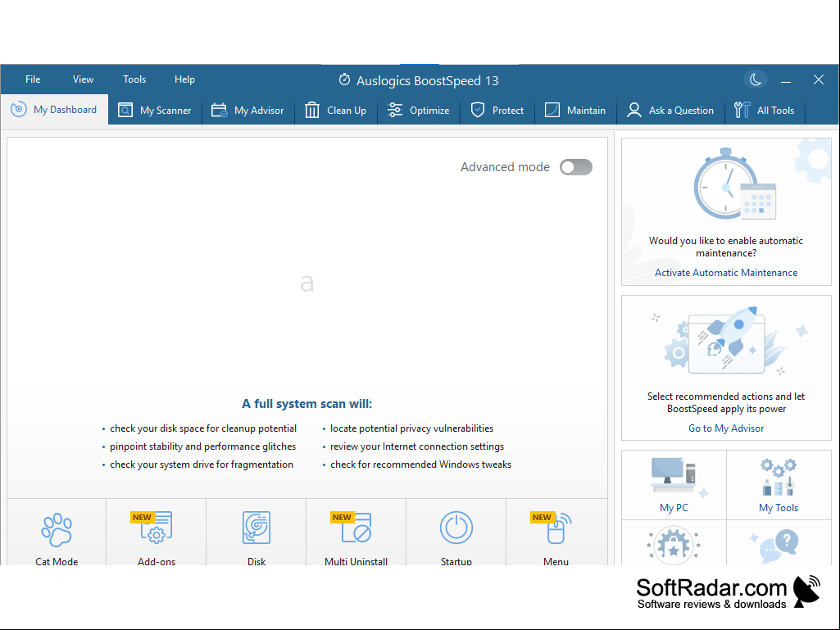Close the BoostSpeed window
840x630 pixels.
click(819, 79)
